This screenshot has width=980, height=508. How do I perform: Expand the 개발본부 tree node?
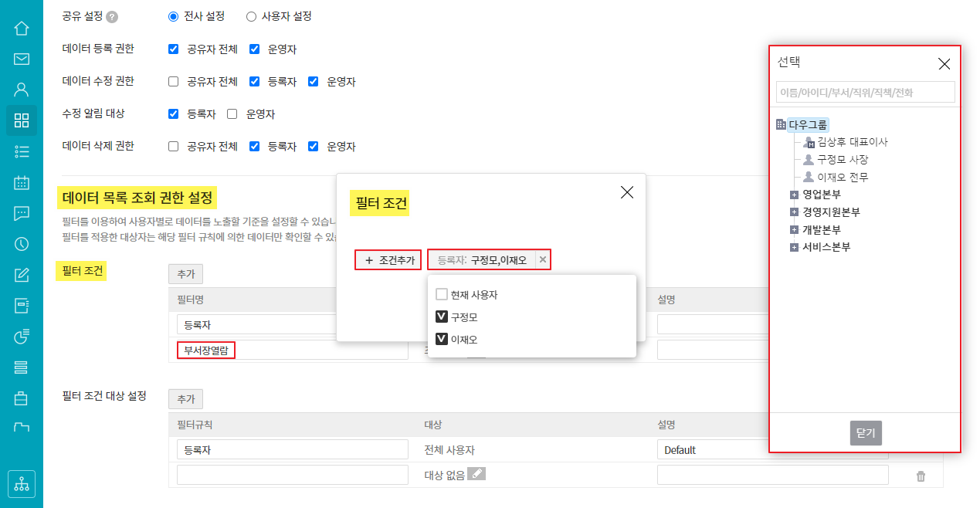(x=794, y=230)
